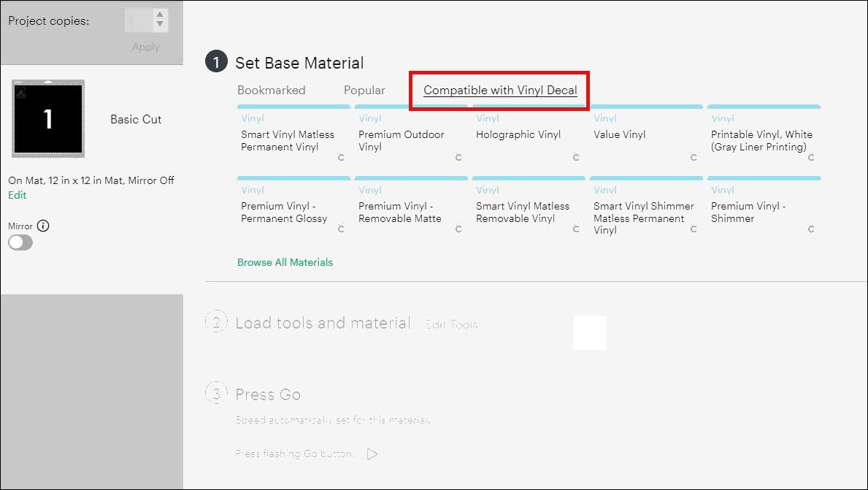This screenshot has width=868, height=490.
Task: Bookmark the Premium Vinyl - Shimmer material
Action: (810, 228)
